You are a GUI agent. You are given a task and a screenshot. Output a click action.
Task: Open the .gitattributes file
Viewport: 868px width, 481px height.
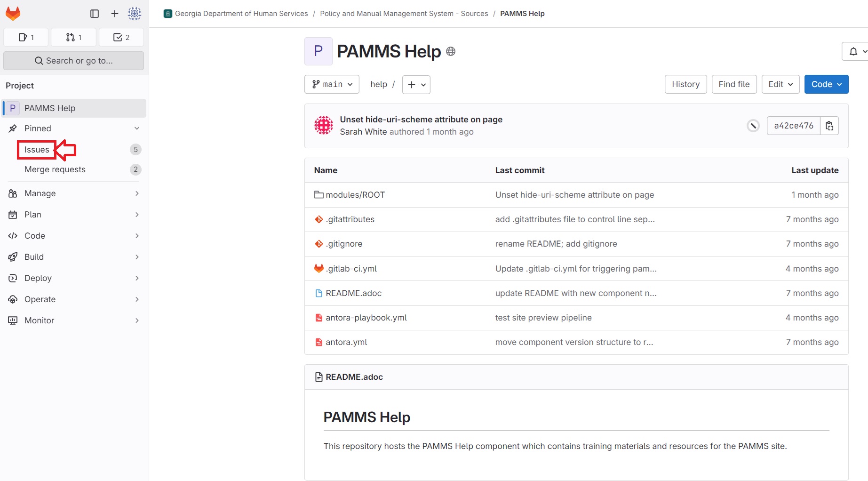coord(350,219)
